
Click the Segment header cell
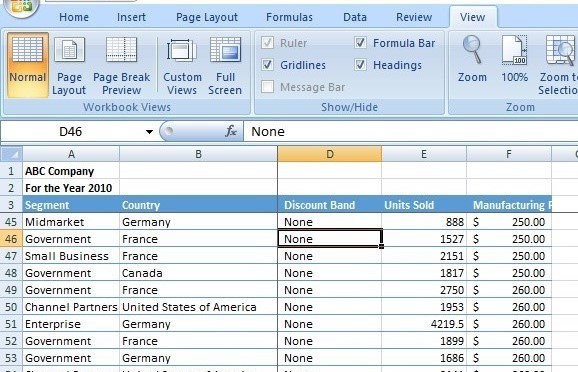point(71,205)
